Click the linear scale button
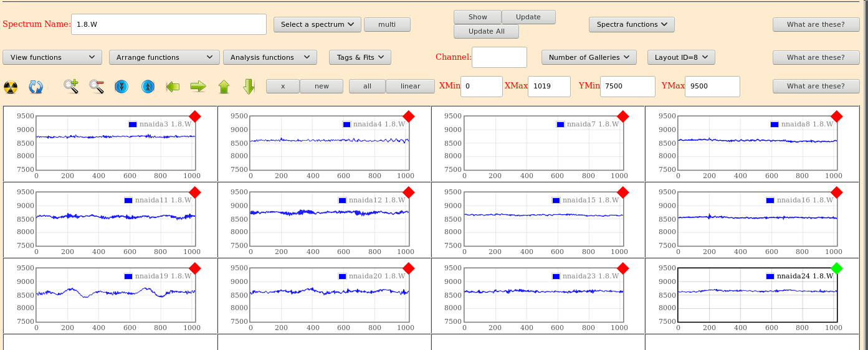This screenshot has width=868, height=350. point(410,86)
